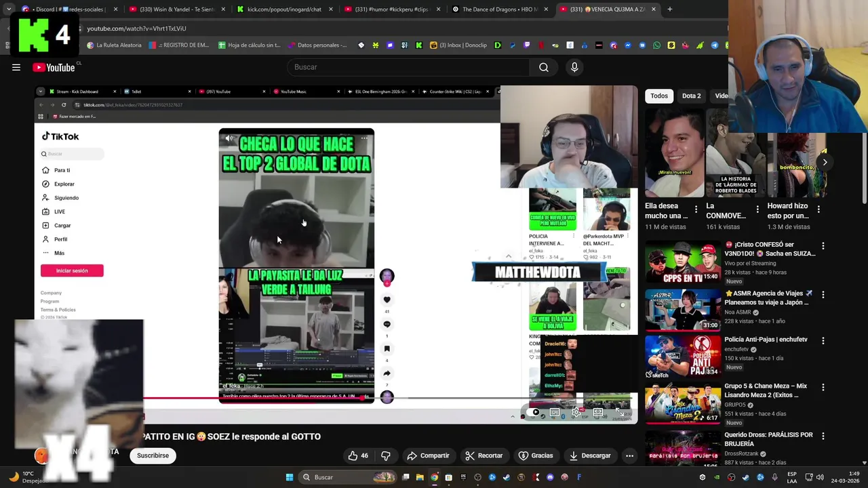Open the WhatsApp bookmark icon

coord(656,45)
